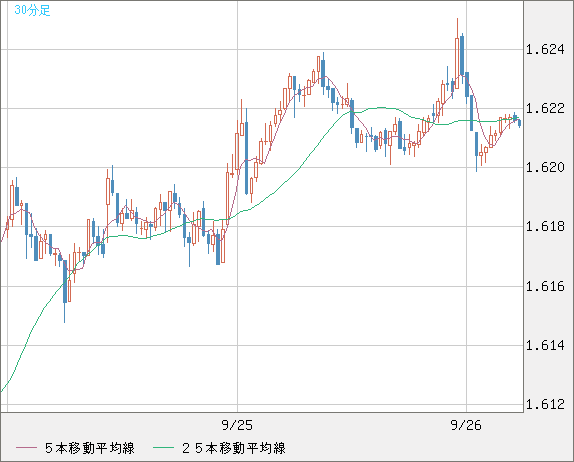Click the 1.616 price axis label

point(545,286)
